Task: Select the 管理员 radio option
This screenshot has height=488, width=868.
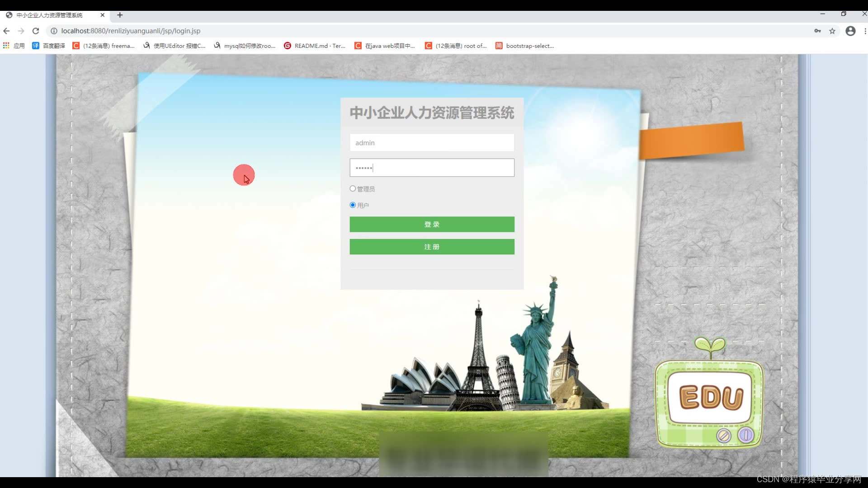Action: [353, 188]
